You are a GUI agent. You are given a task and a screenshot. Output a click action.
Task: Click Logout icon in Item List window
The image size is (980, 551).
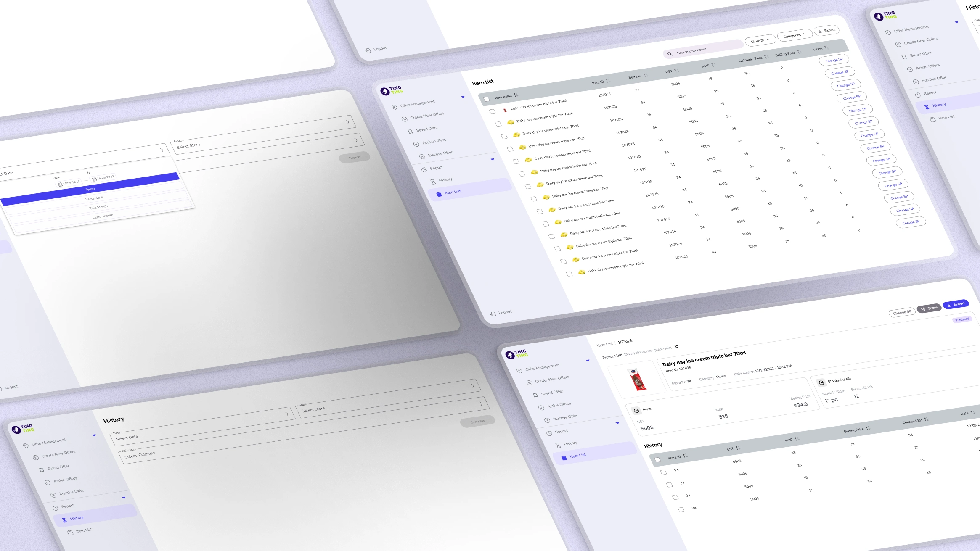[493, 314]
